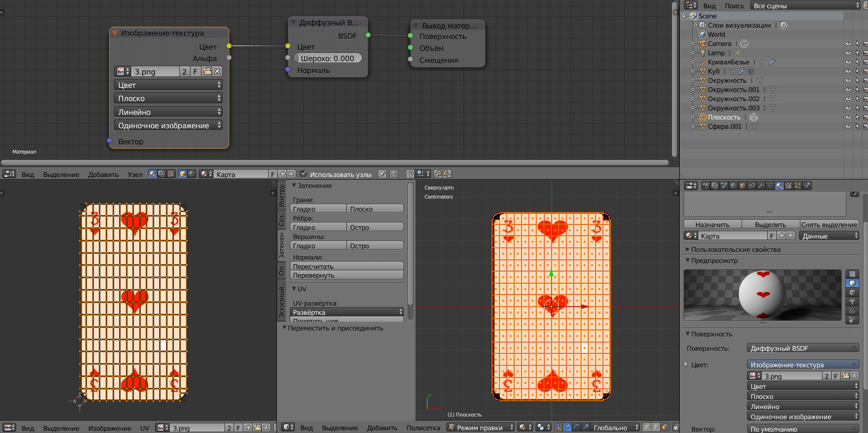Open Одиночное изображение dropdown in node
This screenshot has width=868, height=433.
168,125
